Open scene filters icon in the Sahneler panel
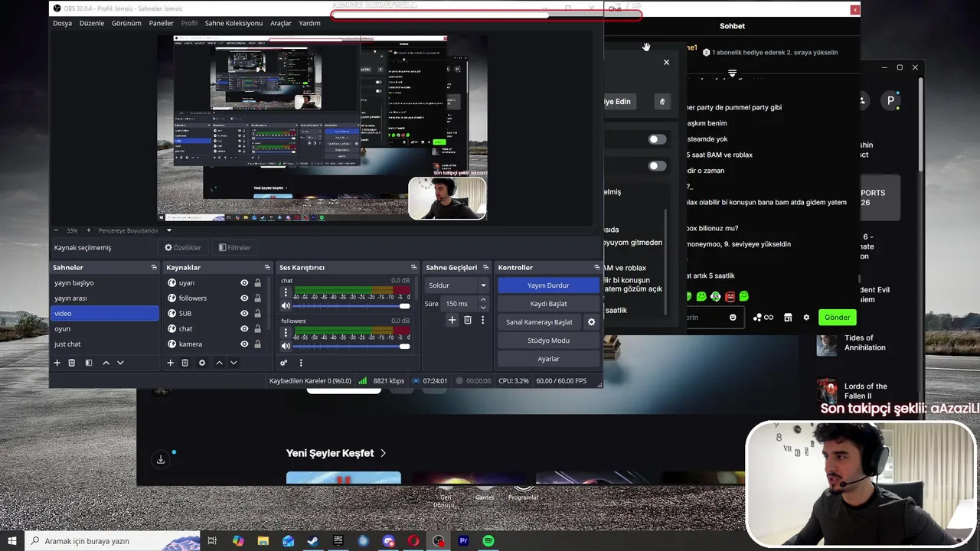Screen dimensions: 980x551 point(89,363)
